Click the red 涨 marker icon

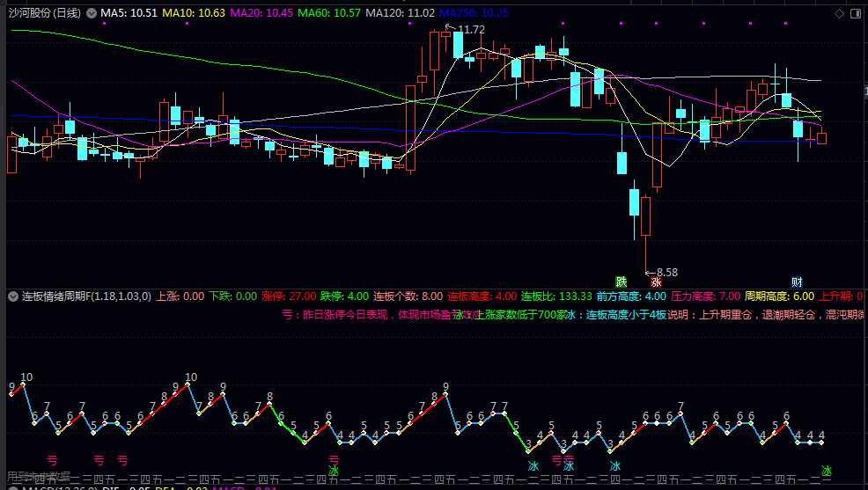tap(656, 282)
